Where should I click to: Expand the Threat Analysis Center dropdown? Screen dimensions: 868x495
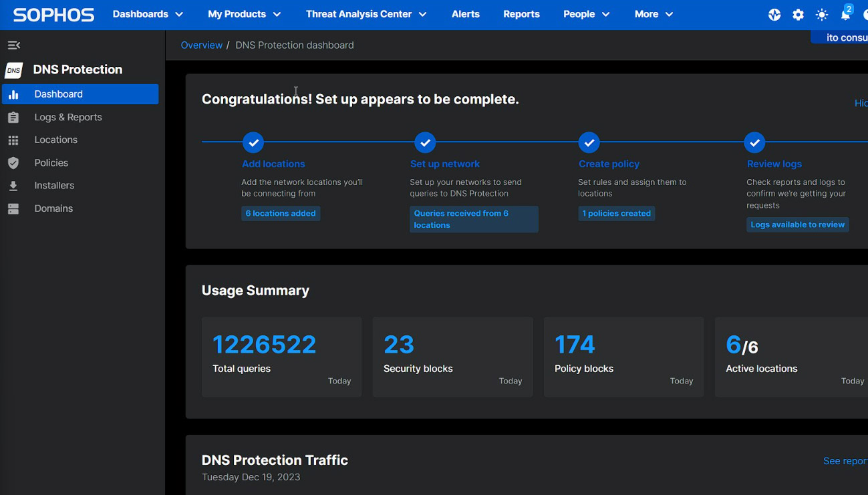pyautogui.click(x=366, y=14)
